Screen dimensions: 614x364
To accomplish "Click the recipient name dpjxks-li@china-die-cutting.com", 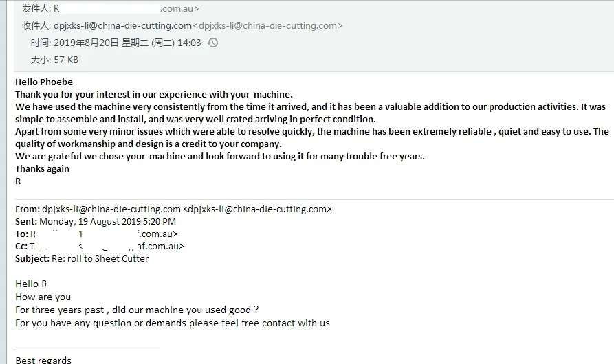I will click(x=122, y=25).
